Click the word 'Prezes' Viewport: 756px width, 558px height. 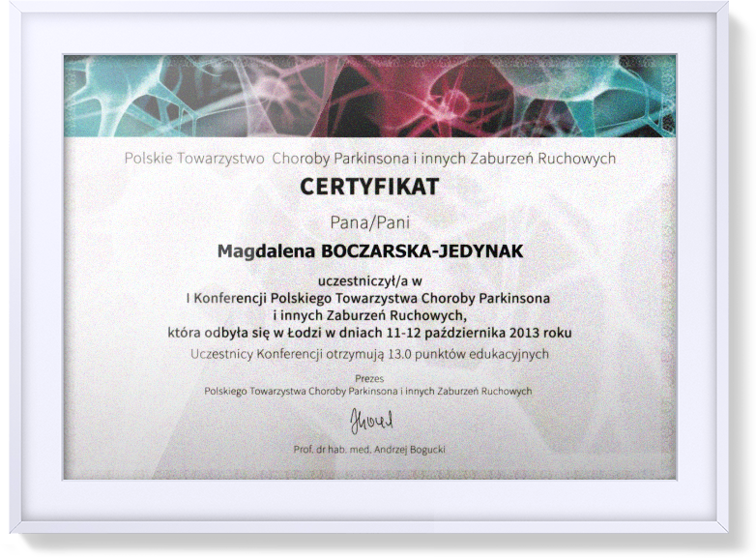(x=369, y=378)
